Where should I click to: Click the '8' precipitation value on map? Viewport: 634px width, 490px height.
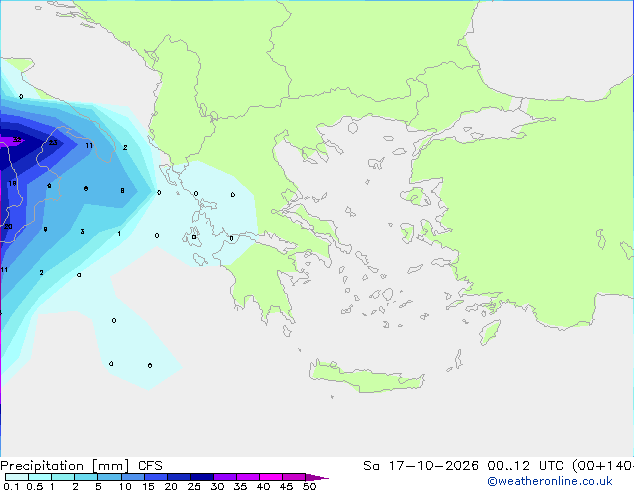[122, 190]
